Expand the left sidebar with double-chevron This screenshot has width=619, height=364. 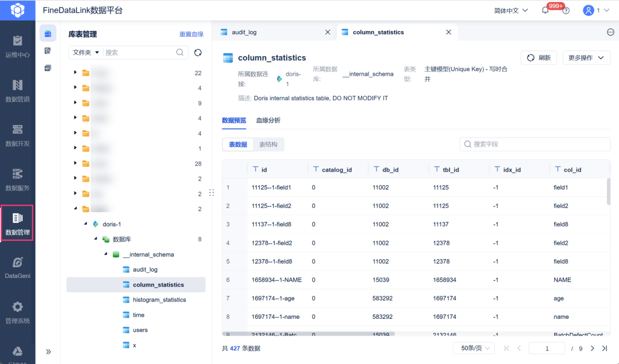coord(48,352)
